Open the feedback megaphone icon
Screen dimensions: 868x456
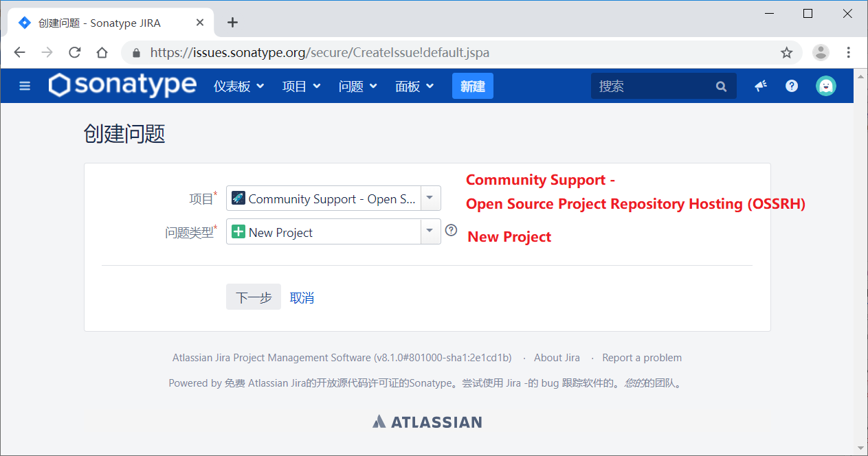[x=761, y=86]
